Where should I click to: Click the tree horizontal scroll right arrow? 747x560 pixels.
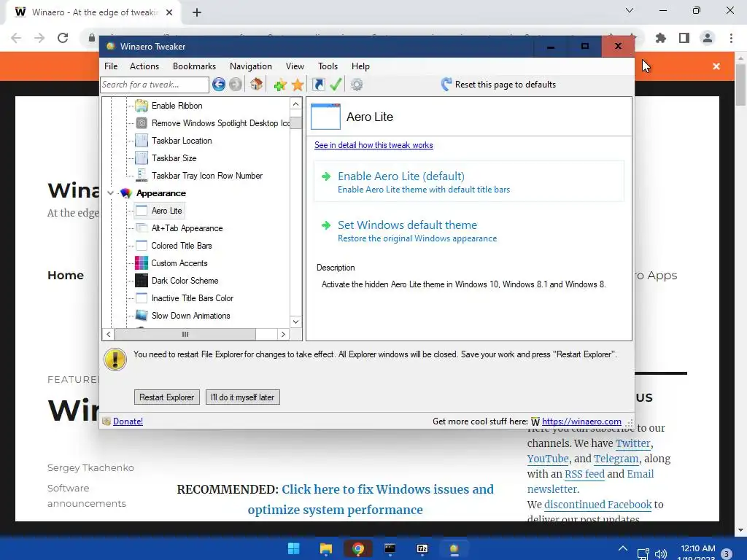point(284,334)
